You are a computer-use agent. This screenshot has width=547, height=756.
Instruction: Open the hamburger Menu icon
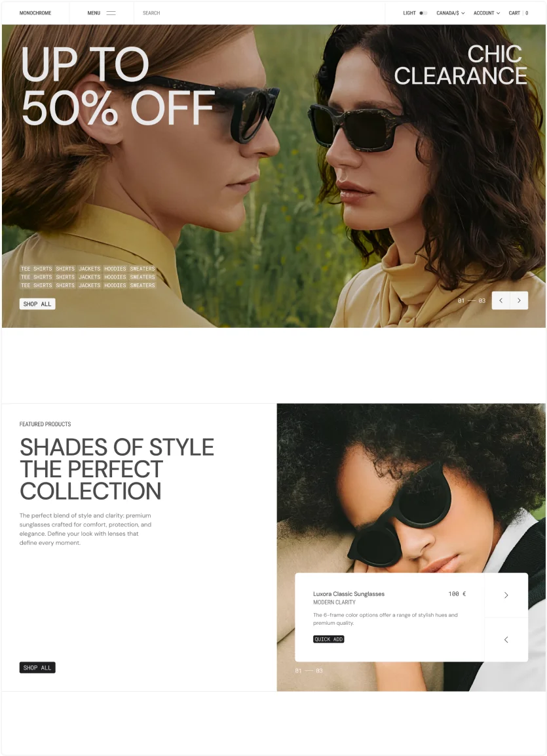(111, 13)
